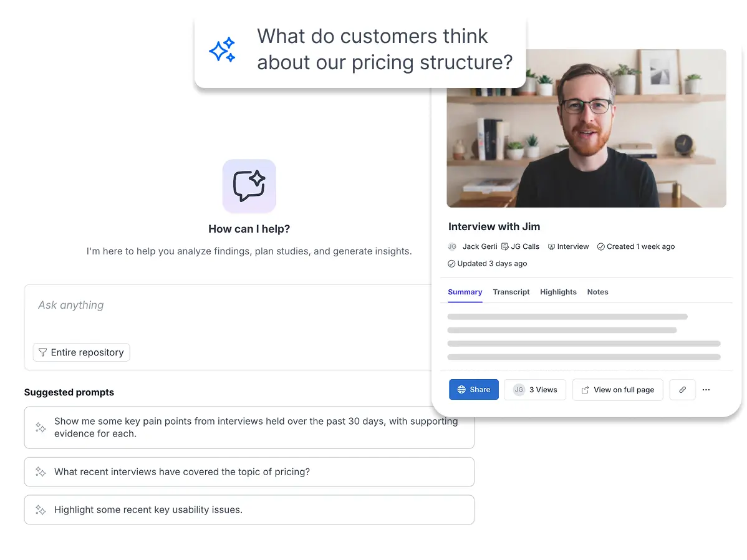Select the key pain points suggested prompt

(249, 428)
